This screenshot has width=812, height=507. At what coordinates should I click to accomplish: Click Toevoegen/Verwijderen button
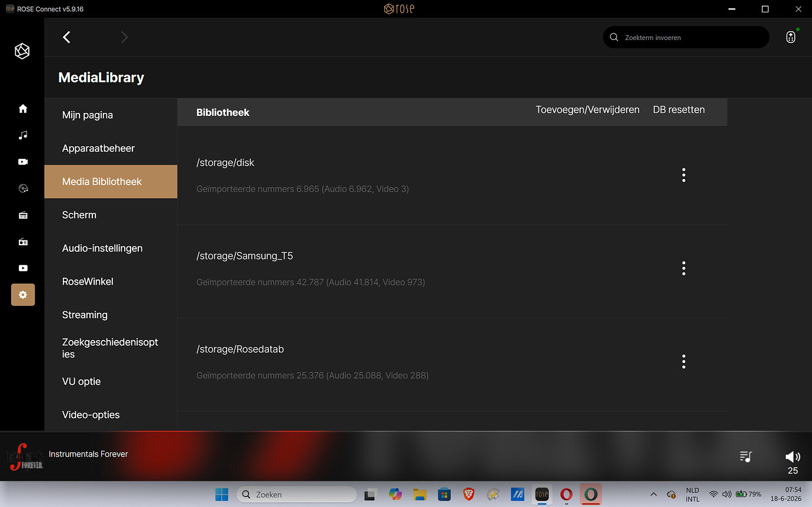pos(587,109)
